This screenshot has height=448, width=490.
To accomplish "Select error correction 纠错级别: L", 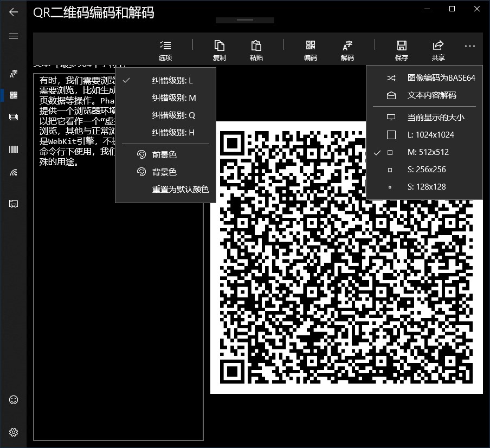I will pos(166,81).
